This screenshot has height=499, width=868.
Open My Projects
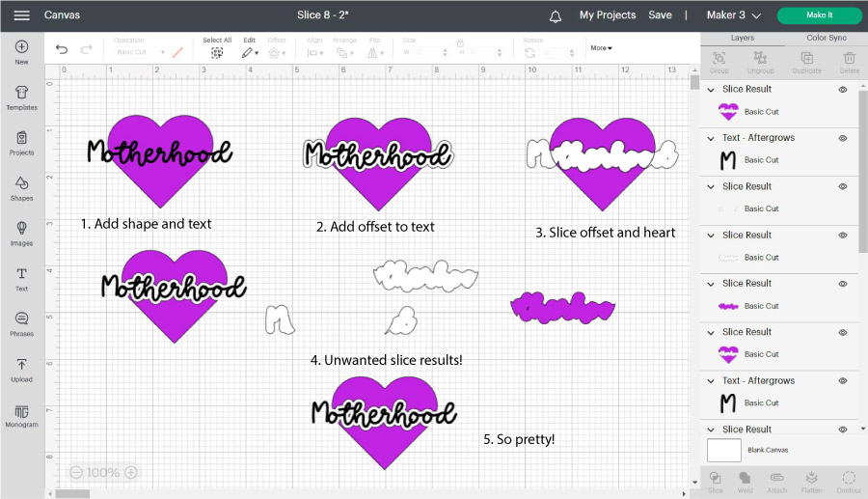pos(608,14)
